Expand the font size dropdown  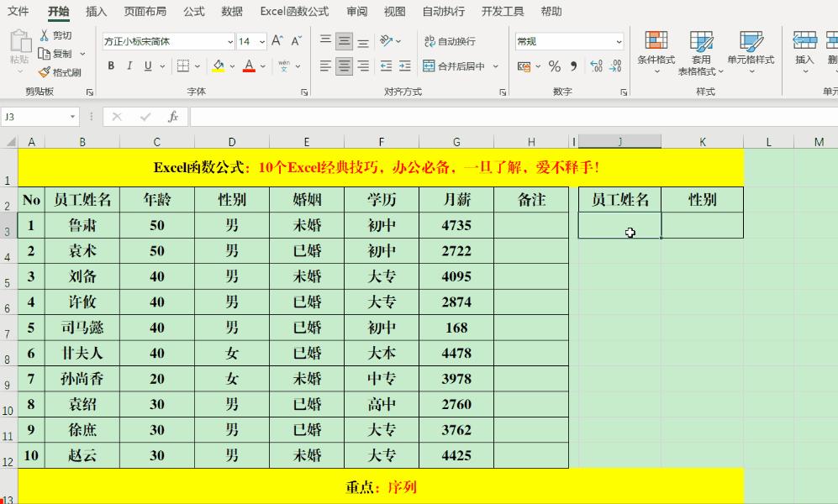[x=261, y=40]
